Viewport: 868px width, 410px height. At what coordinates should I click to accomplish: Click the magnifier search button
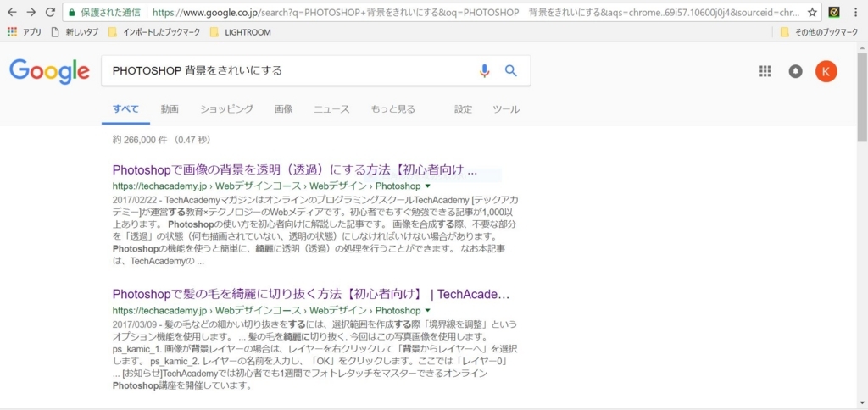(511, 70)
